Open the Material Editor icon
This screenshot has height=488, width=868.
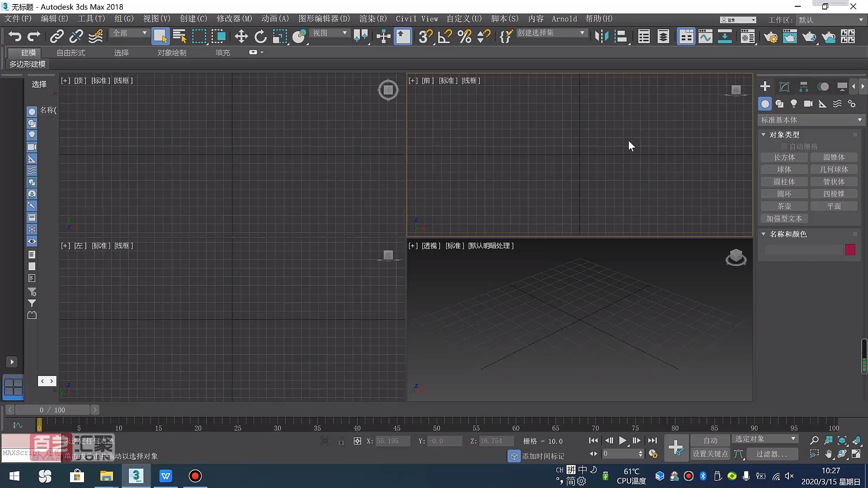pos(748,37)
